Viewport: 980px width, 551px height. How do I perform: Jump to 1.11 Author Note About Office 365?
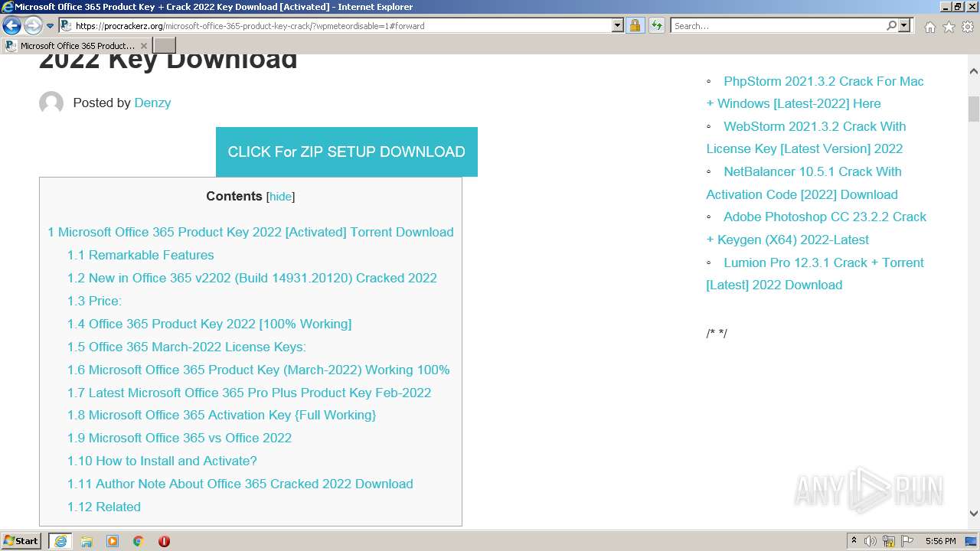(240, 484)
